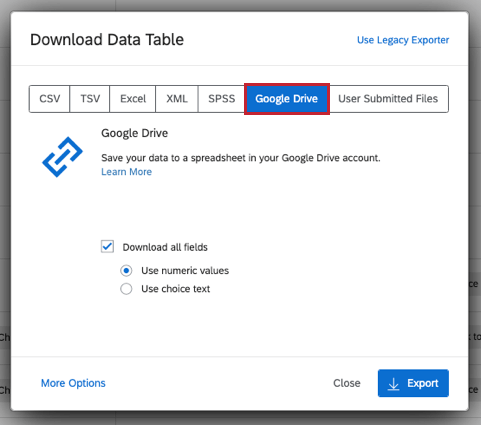This screenshot has height=425, width=481.
Task: Choose the XML tab
Action: pos(177,99)
